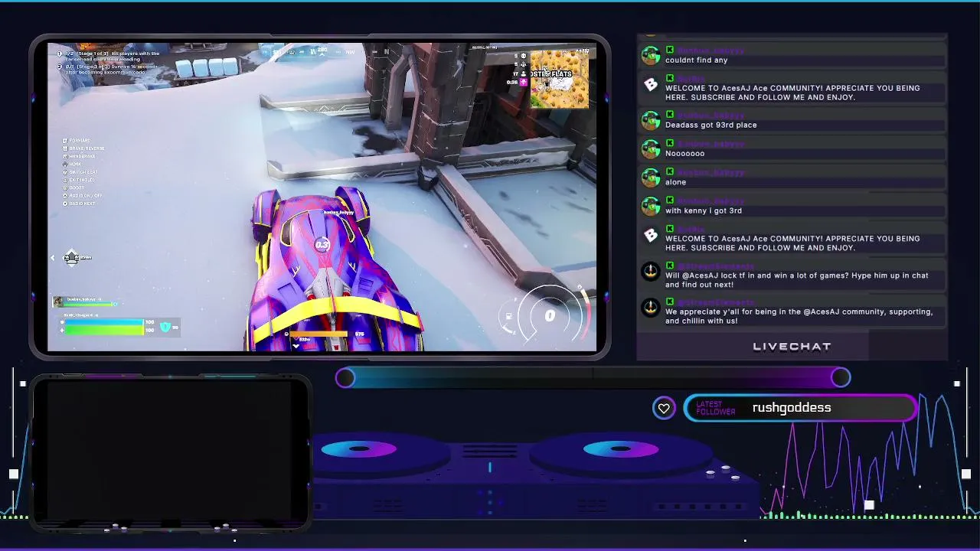Click the green badge above "Nooooooo"
This screenshot has height=551, width=980.
coord(670,143)
